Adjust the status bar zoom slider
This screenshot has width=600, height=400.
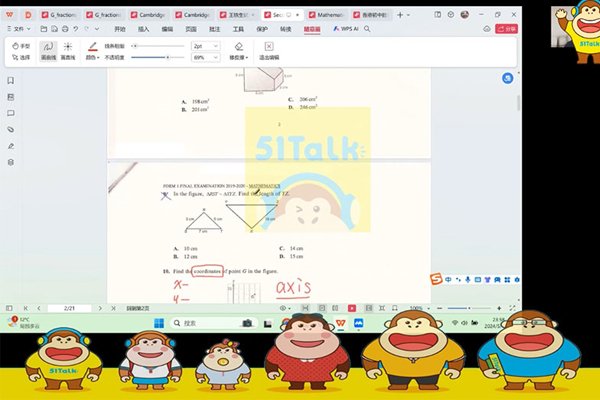click(469, 308)
